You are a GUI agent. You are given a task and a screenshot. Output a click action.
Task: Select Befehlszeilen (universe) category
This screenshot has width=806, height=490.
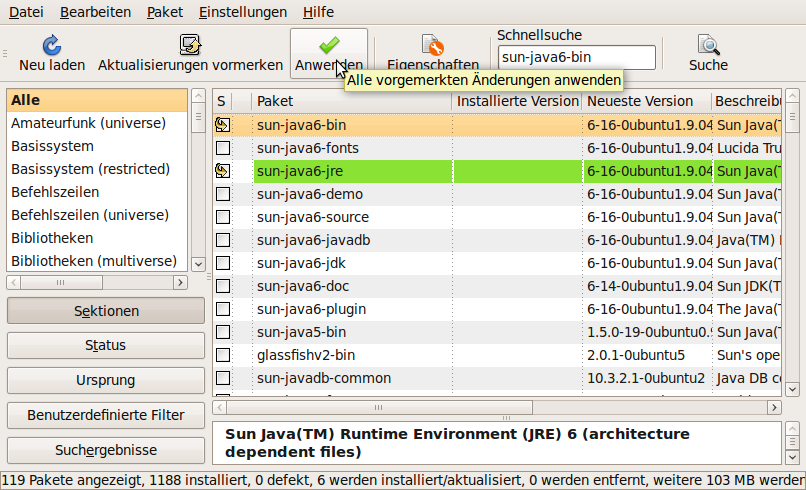point(97,215)
